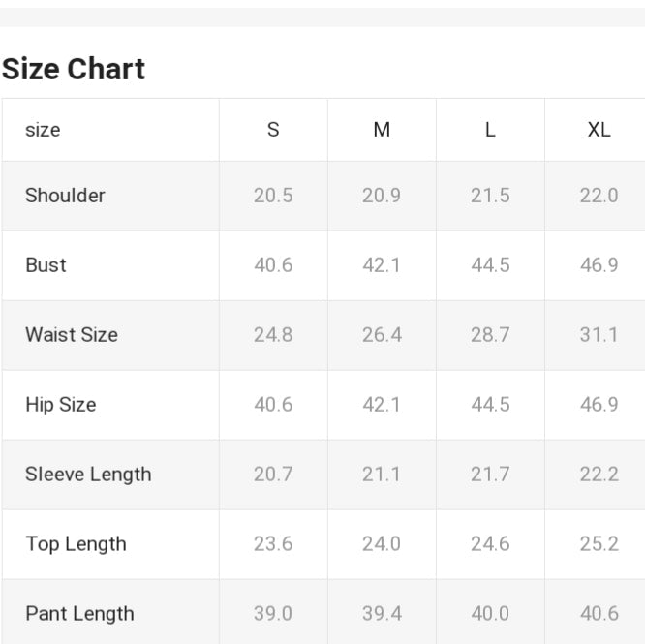
Task: Click the Waist Size row label
Action: pyautogui.click(x=72, y=335)
